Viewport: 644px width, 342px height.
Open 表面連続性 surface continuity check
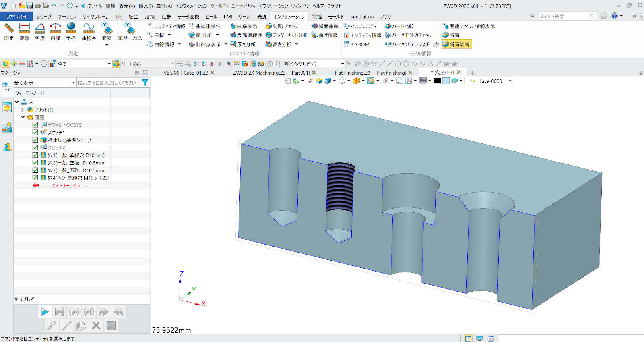[x=246, y=35]
